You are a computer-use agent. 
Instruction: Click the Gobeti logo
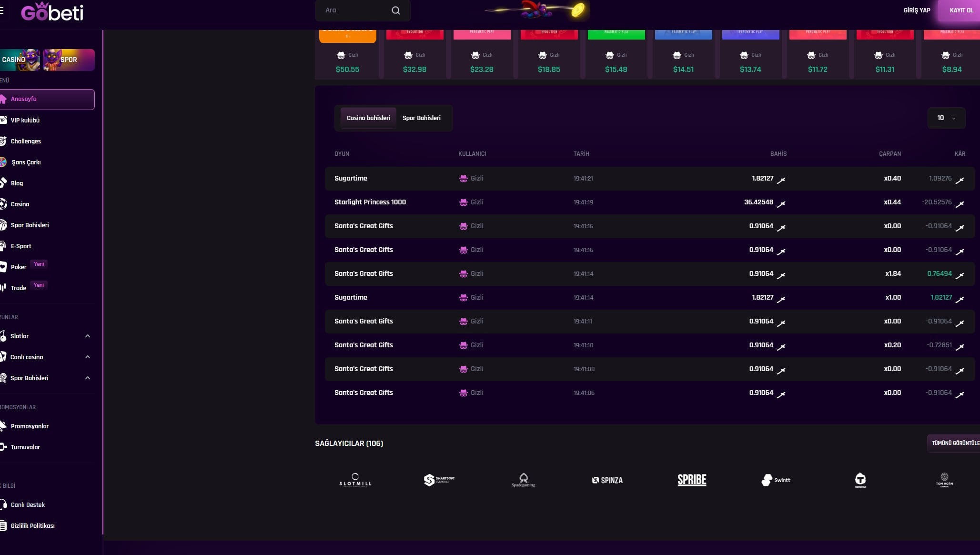click(52, 12)
